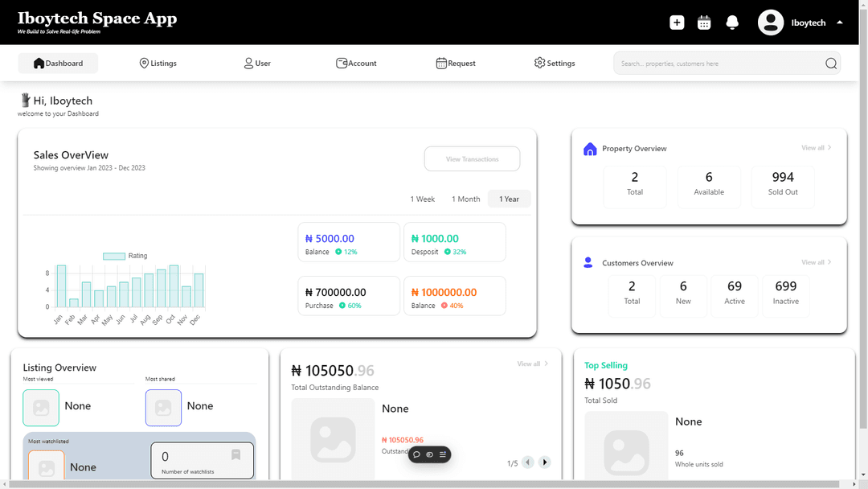Select the 1 Month sales range

465,199
